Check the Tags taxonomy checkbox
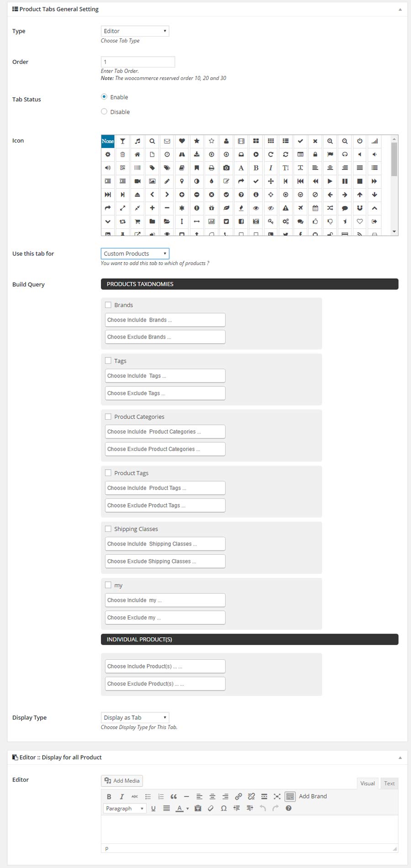The image size is (411, 868). point(108,360)
